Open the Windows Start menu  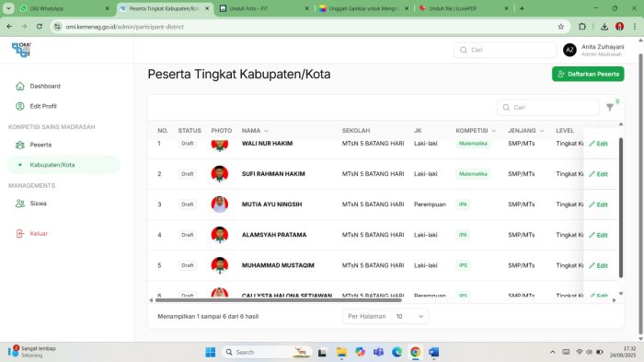pyautogui.click(x=211, y=352)
